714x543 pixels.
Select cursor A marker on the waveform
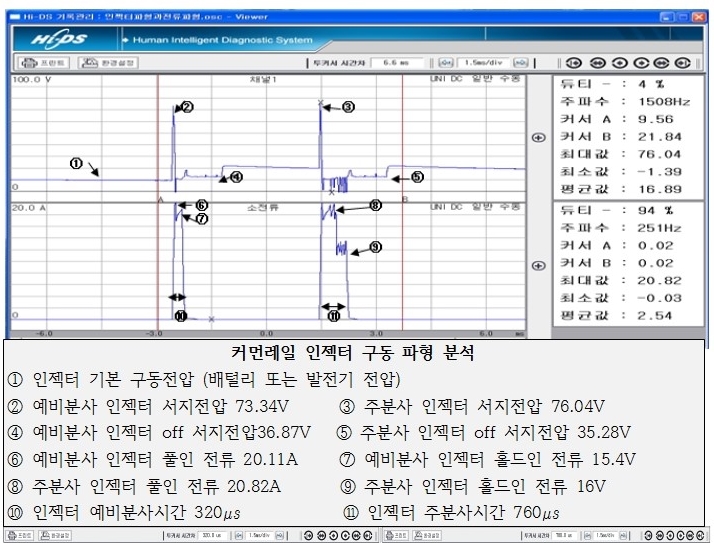(x=160, y=200)
